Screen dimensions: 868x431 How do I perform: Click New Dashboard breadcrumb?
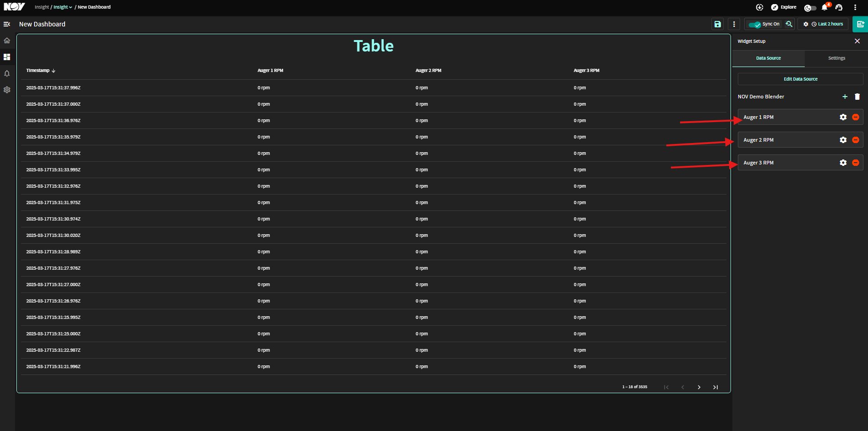point(94,7)
